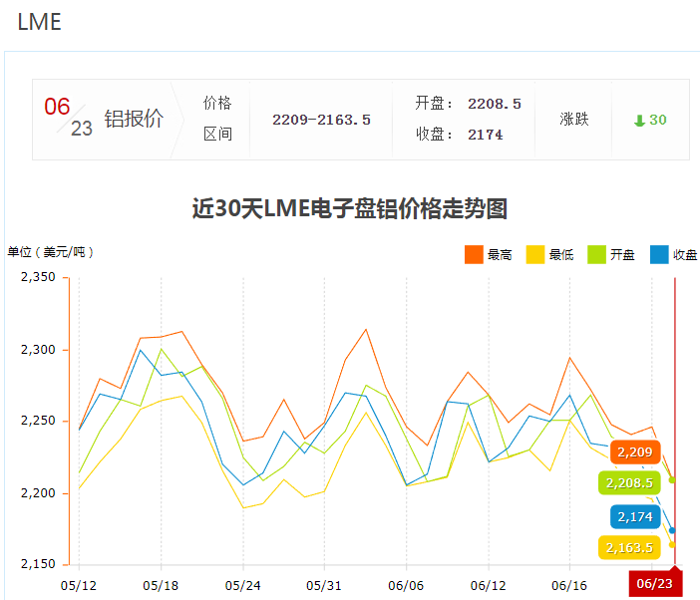The image size is (700, 600).
Task: Toggle the 最高 series via orange legend swatch
Action: 474,255
